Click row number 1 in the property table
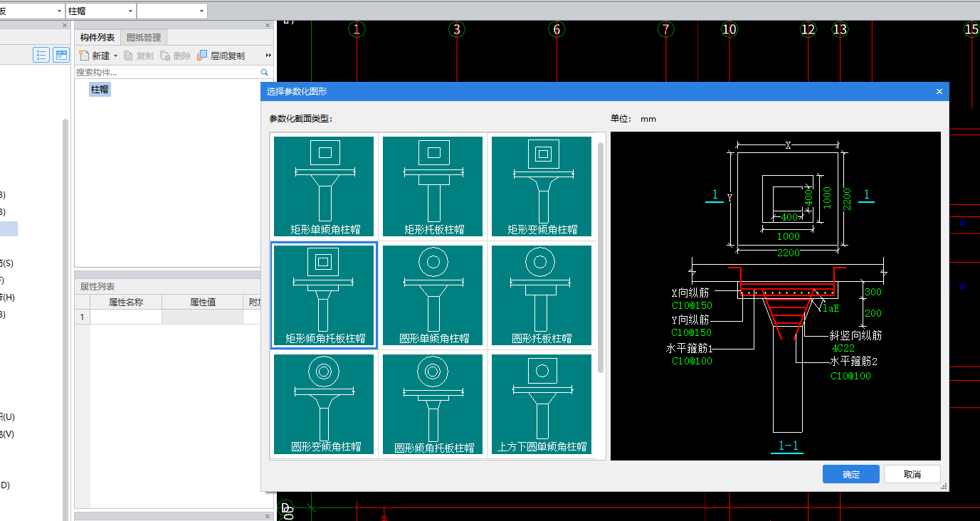Screen dimensions: 980x521 tap(83, 317)
